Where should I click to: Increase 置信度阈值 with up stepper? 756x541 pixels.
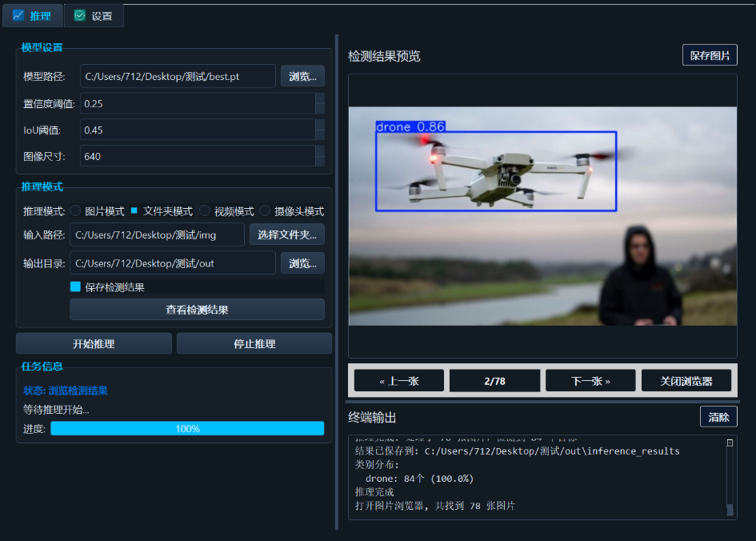[320, 98]
